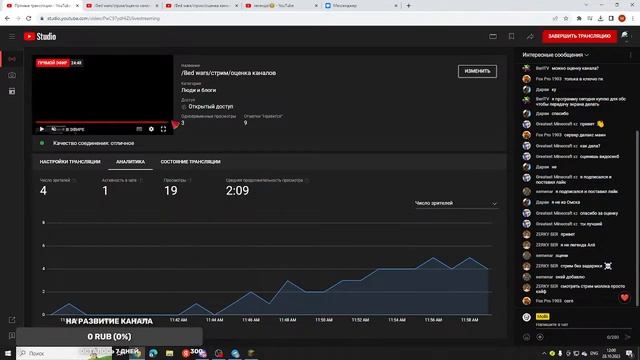Open File Explorer from taskbar
The height and width of the screenshot is (360, 640).
click(x=169, y=353)
